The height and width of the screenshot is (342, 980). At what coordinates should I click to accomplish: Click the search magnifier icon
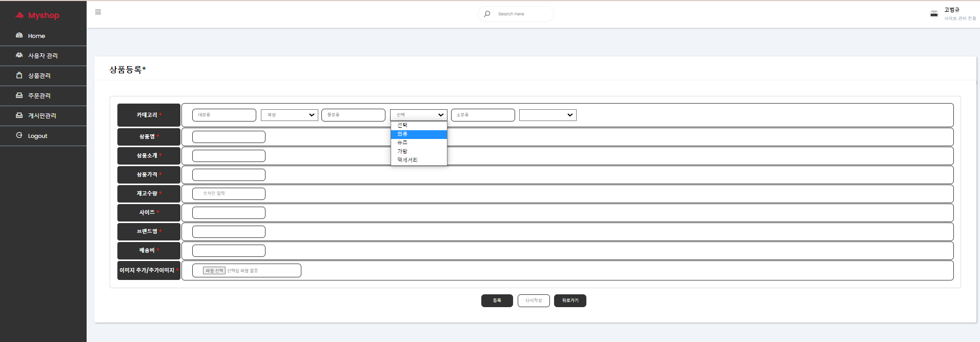[x=487, y=14]
